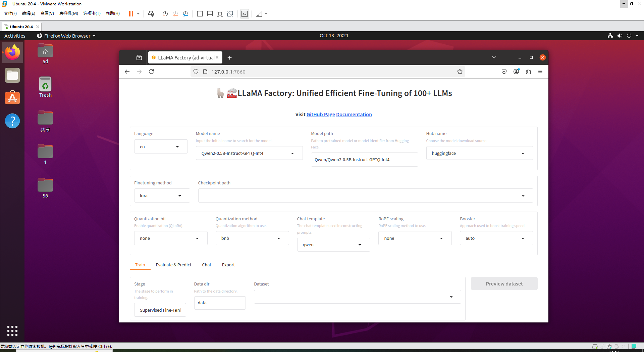Reload the LLaMA Factory page

(x=151, y=72)
